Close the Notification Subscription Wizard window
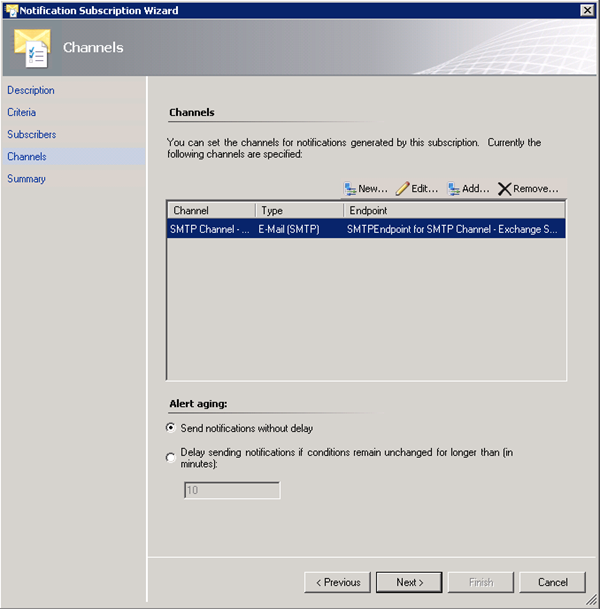Image resolution: width=600 pixels, height=609 pixels. click(587, 10)
